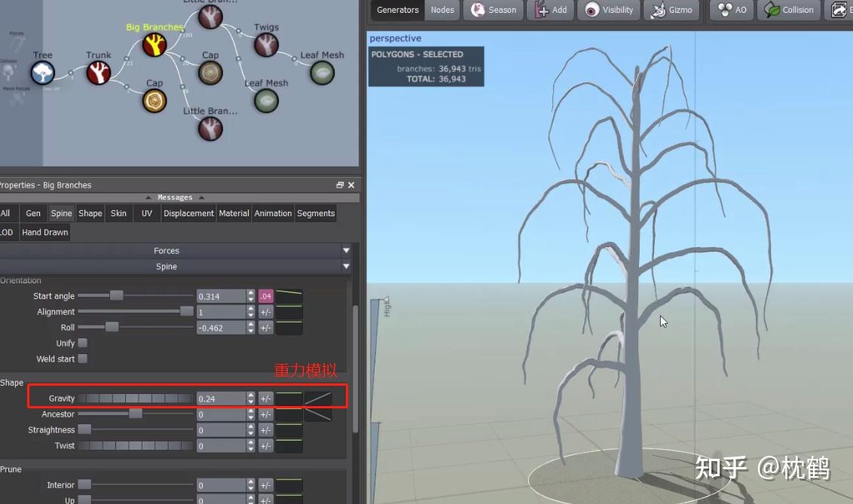Edit the Alignment value field
Viewport: 853px width, 504px height.
(x=222, y=312)
